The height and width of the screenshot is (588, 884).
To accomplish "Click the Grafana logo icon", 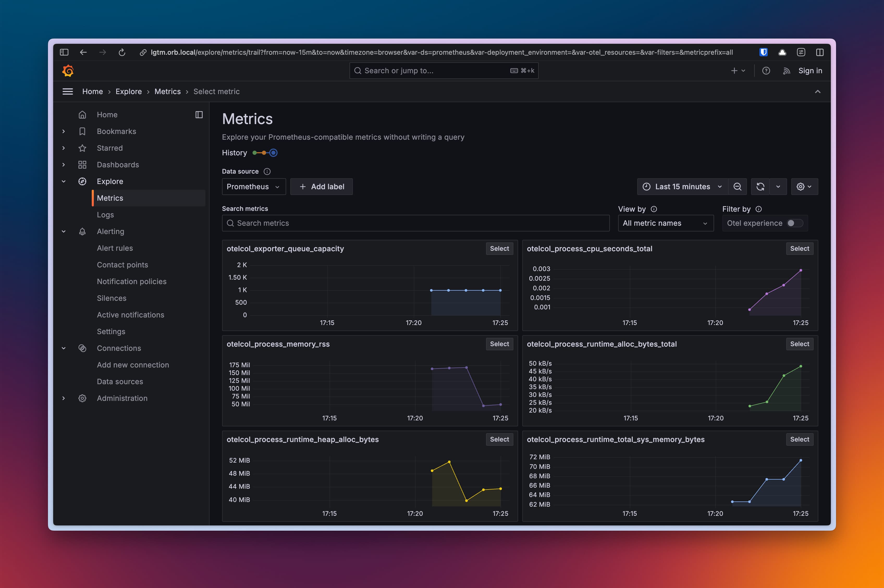I will [x=68, y=70].
